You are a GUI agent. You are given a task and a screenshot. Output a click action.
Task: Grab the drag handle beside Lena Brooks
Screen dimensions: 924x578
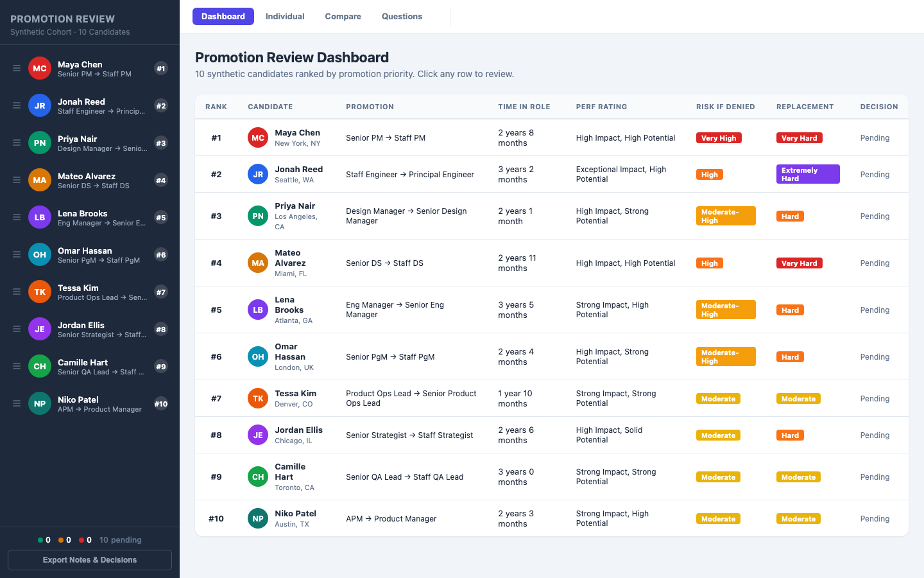(17, 217)
